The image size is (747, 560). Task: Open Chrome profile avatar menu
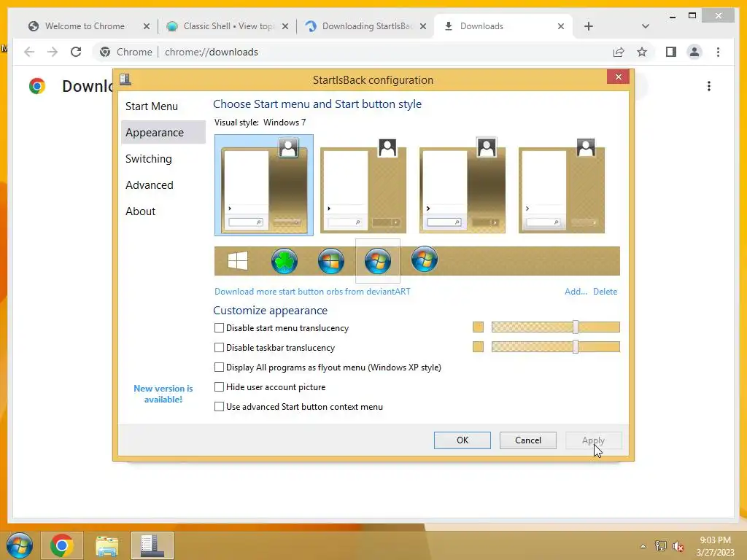point(694,52)
